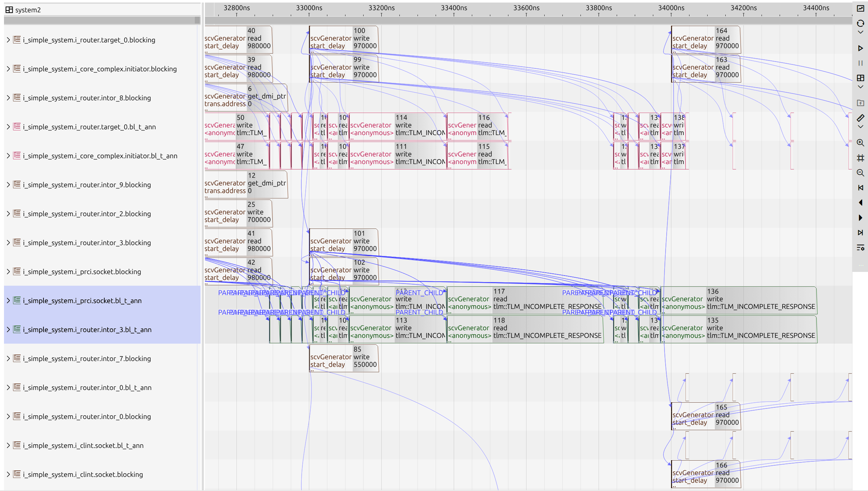Click the zoom in magnifier icon
The height and width of the screenshot is (491, 868).
pyautogui.click(x=860, y=143)
